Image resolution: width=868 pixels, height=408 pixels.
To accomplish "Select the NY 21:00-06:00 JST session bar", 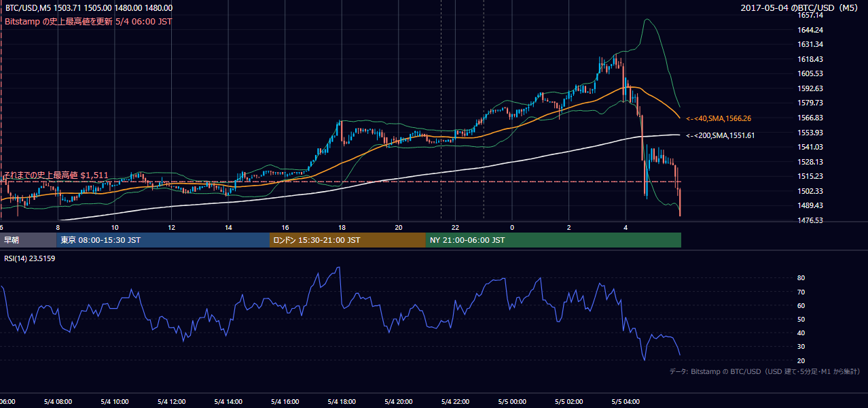I will (x=554, y=240).
